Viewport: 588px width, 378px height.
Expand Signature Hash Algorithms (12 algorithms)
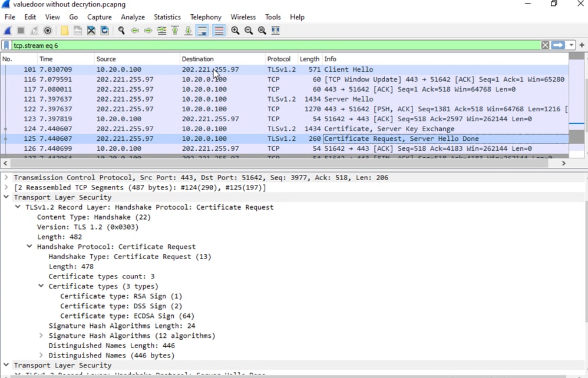click(x=41, y=336)
